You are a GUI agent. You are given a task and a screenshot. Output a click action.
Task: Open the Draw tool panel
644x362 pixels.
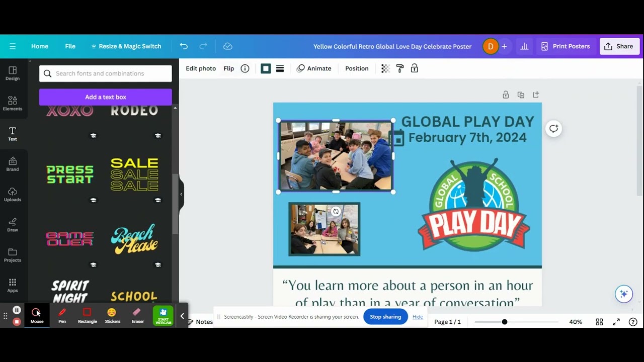pyautogui.click(x=13, y=224)
